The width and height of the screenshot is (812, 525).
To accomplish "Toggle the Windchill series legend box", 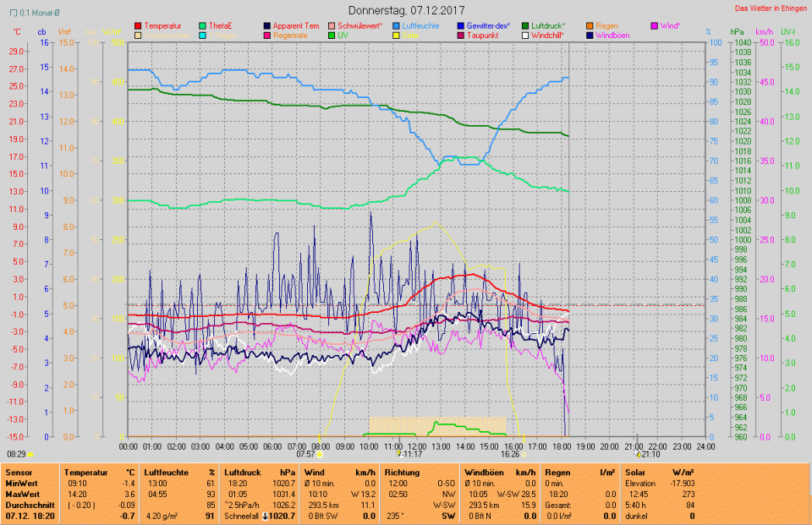I will click(525, 36).
